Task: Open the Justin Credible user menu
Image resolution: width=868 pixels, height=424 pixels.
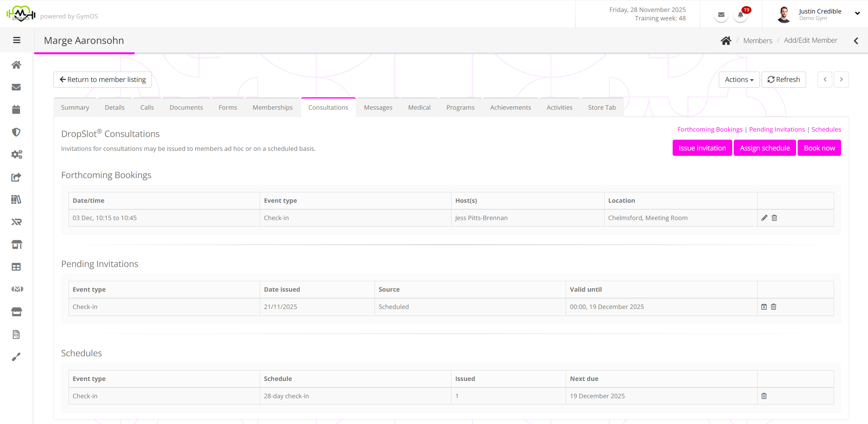Action: [x=819, y=14]
